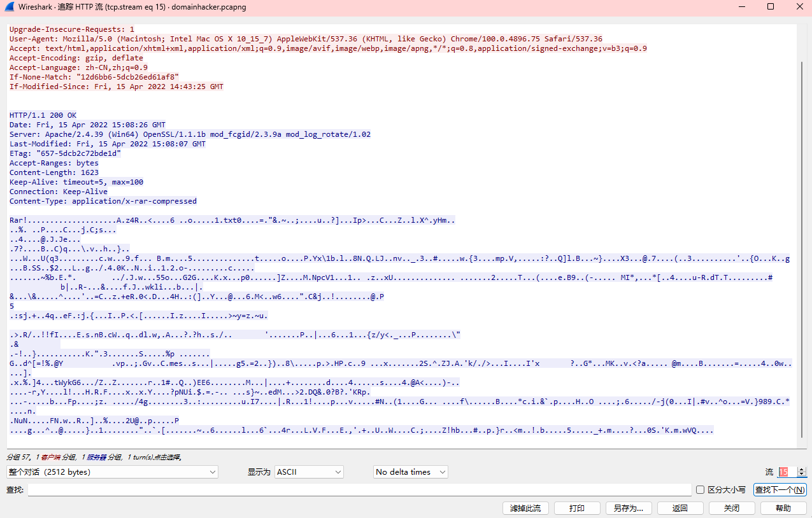Image resolution: width=812 pixels, height=518 pixels.
Task: Click the 滤掉此流 button
Action: pos(525,508)
